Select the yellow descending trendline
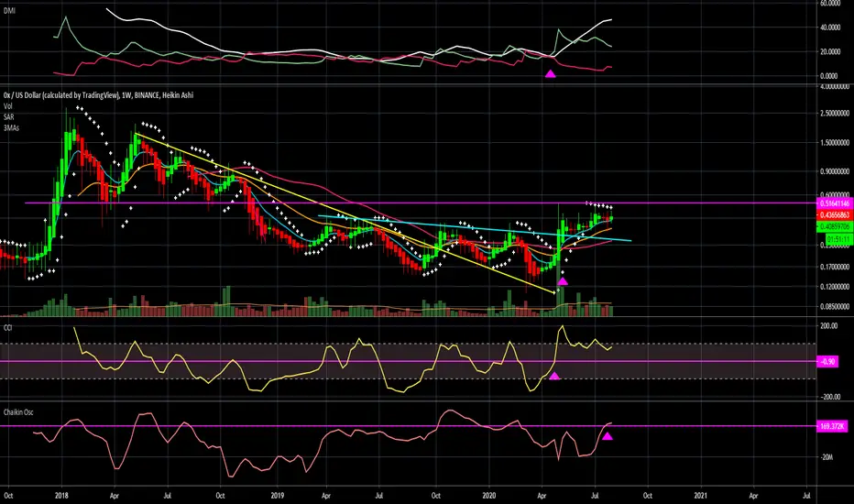854x504 pixels. (345, 213)
